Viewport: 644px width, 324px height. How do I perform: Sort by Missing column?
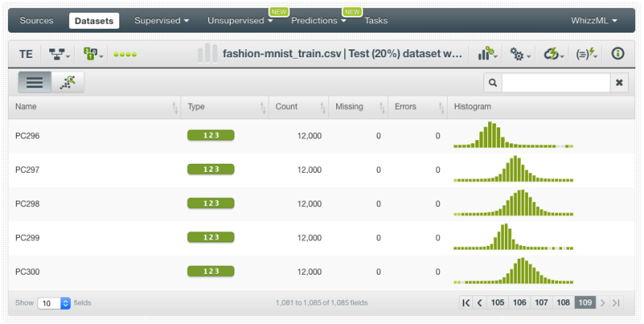pos(358,107)
